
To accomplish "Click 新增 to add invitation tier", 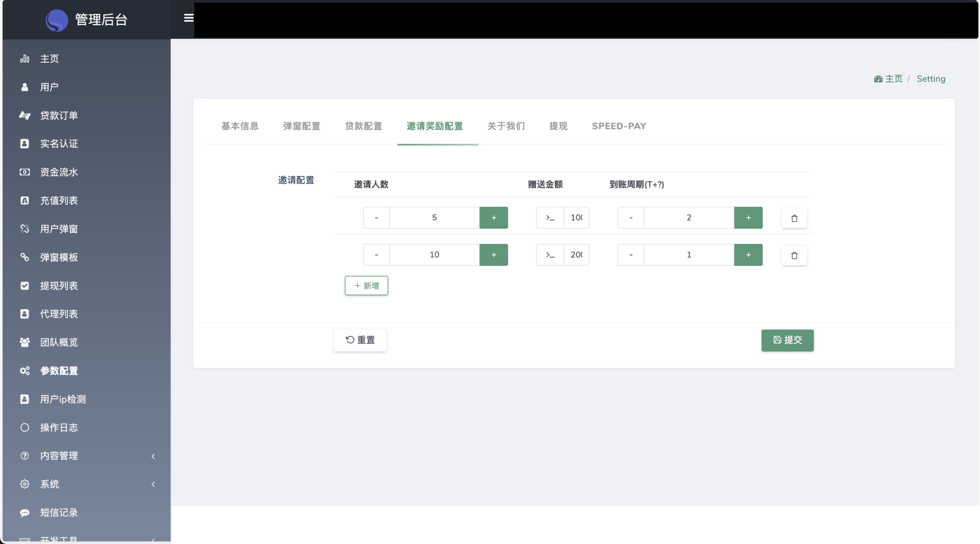I will 367,286.
